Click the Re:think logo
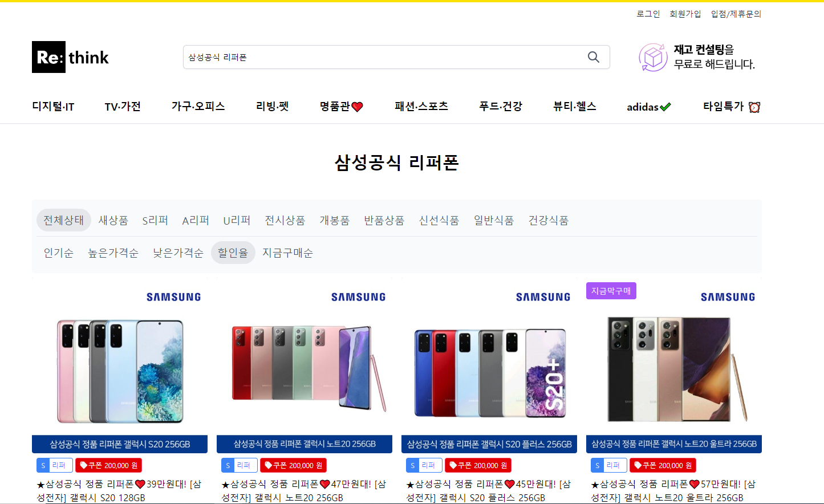Screen dimensions: 824x504 click(70, 57)
